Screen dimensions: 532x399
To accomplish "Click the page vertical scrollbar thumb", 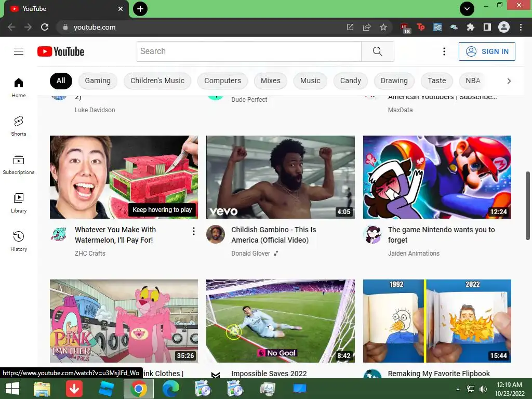I will tap(528, 206).
